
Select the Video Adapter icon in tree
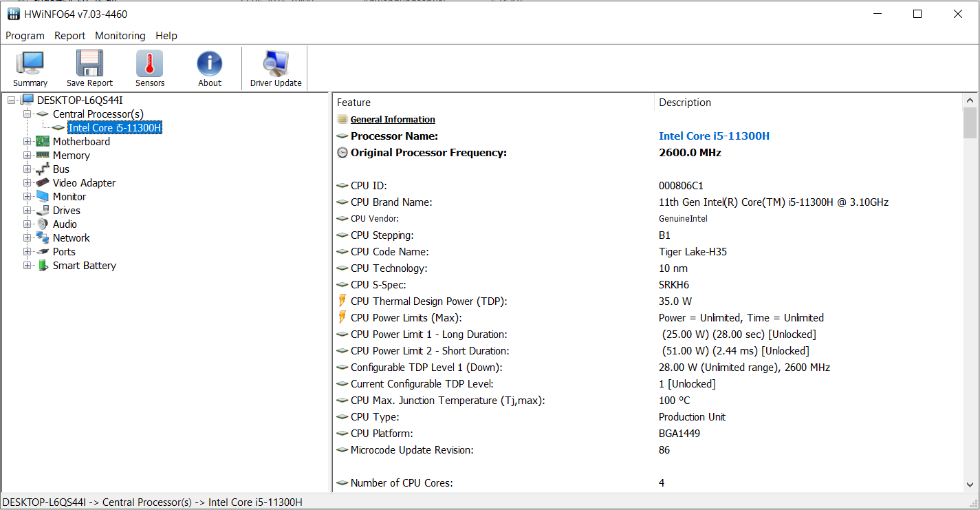pos(43,183)
